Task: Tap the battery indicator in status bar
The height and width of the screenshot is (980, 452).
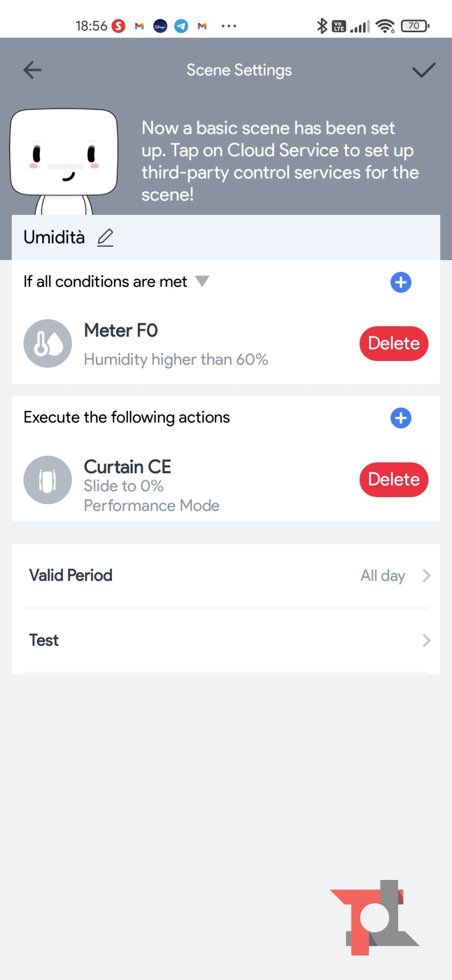Action: tap(415, 26)
